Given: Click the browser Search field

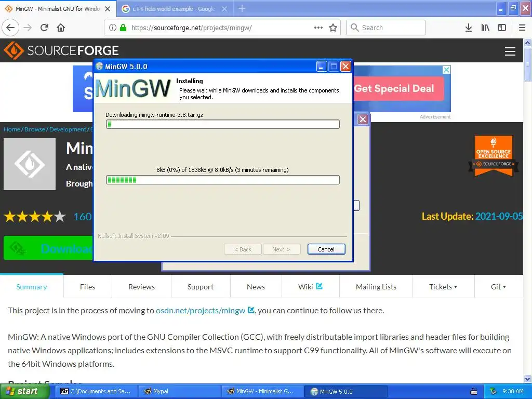Looking at the screenshot, I should pos(385,28).
